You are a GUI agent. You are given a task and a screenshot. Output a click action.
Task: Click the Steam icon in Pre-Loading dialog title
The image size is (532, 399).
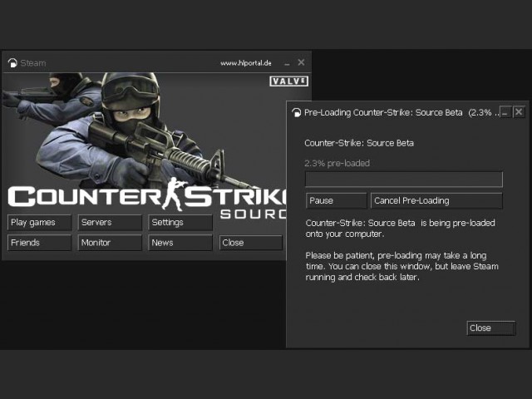296,112
